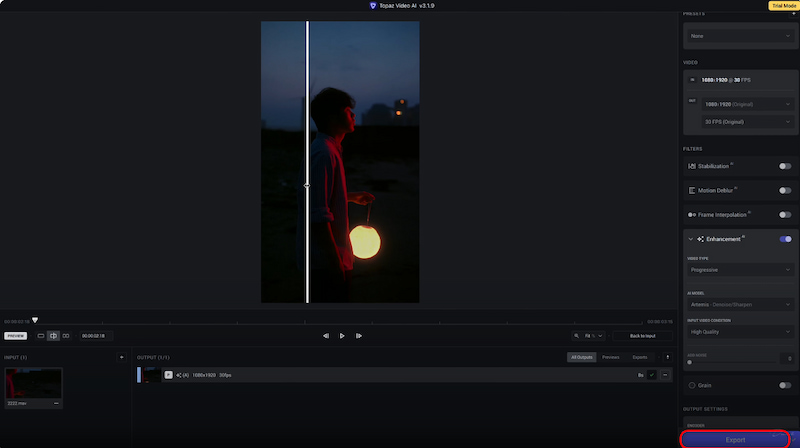Click the zoom magnifier icon
This screenshot has width=800, height=448.
577,336
